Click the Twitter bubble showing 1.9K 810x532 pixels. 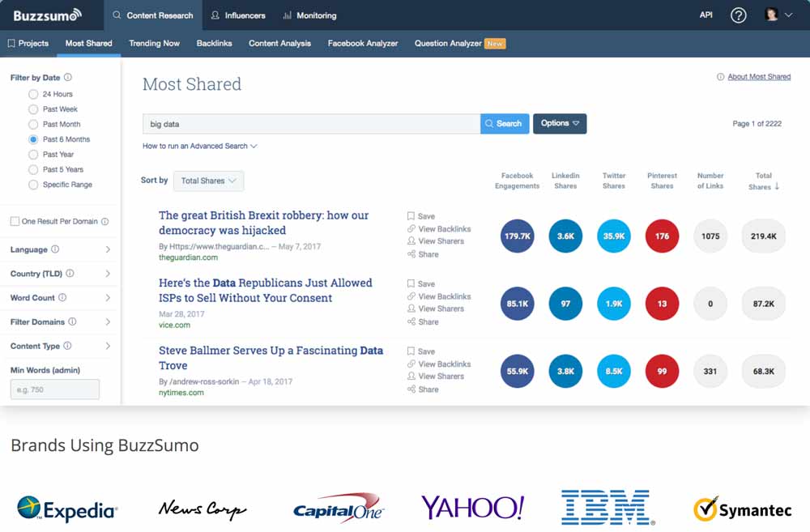coord(614,304)
